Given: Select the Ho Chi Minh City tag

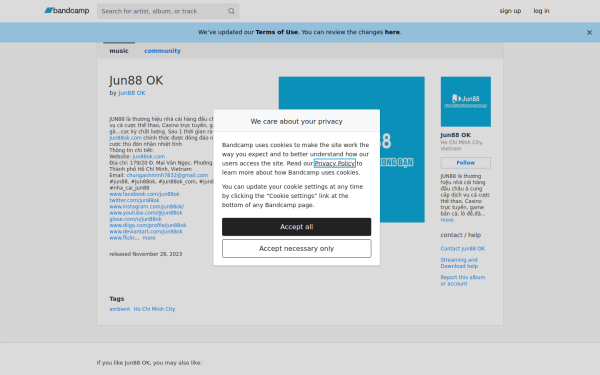Looking at the screenshot, I should (154, 309).
